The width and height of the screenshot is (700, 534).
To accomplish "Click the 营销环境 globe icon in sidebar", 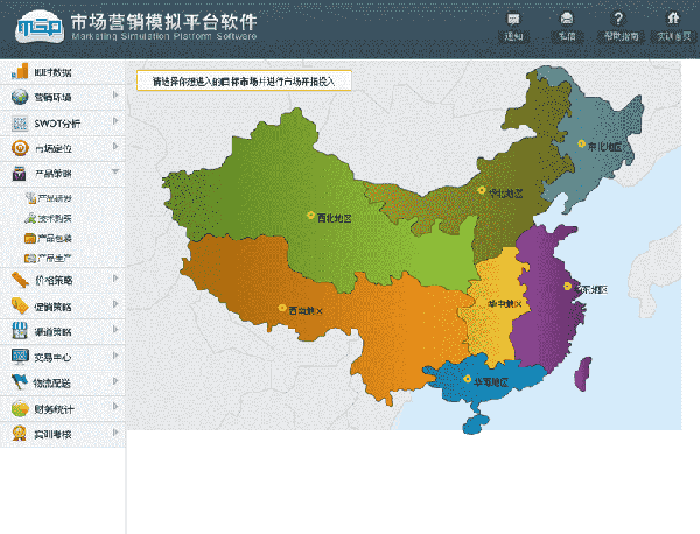I will [19, 97].
